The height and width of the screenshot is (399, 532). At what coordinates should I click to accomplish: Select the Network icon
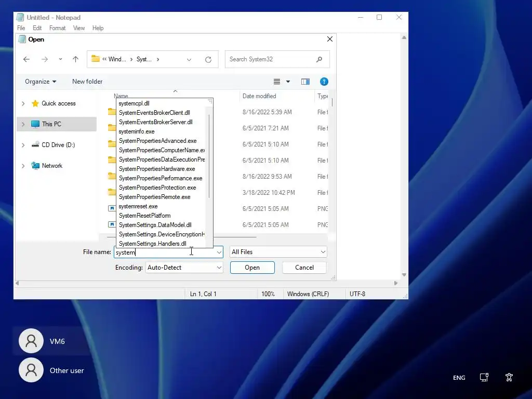coord(35,166)
